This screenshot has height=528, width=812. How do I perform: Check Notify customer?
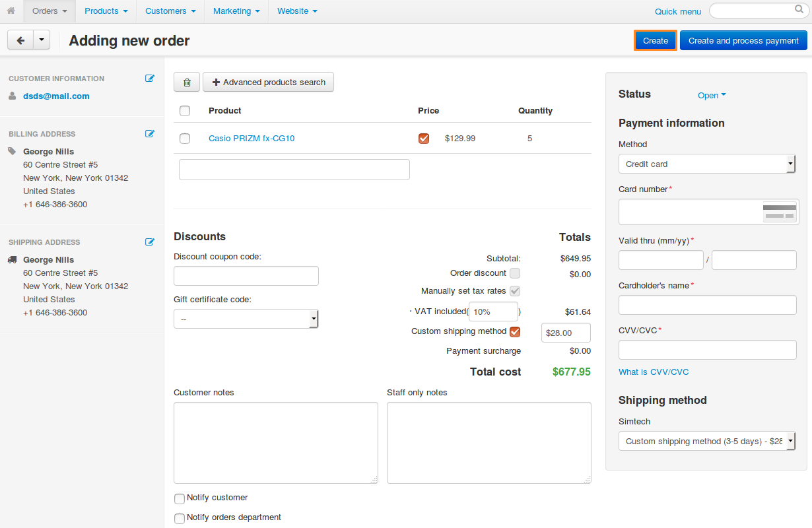[180, 498]
